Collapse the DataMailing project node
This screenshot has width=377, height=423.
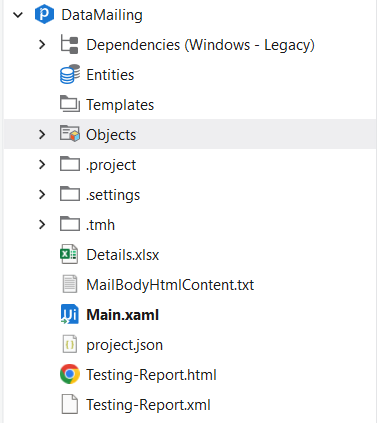click(x=18, y=15)
